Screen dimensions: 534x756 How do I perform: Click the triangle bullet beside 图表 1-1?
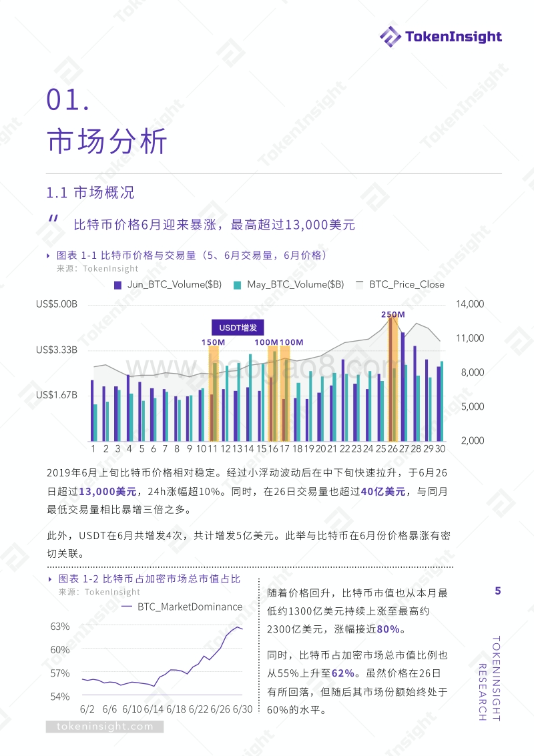(48, 256)
